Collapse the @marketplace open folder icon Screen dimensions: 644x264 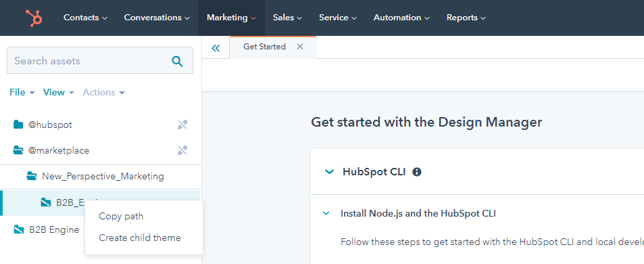tap(18, 150)
